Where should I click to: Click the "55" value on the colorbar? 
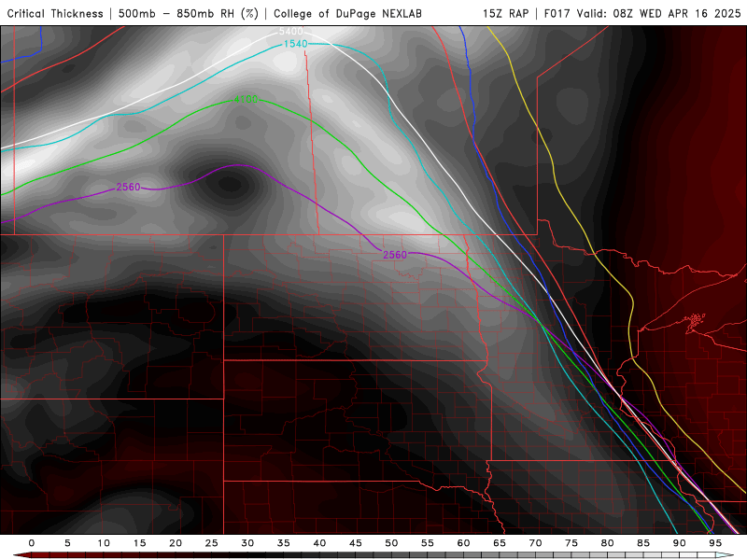(x=428, y=543)
